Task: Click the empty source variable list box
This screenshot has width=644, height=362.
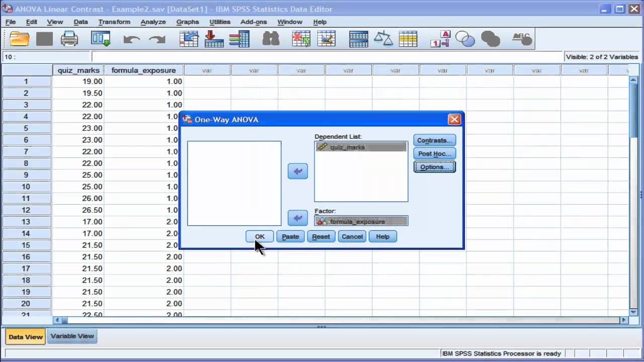Action: click(234, 184)
